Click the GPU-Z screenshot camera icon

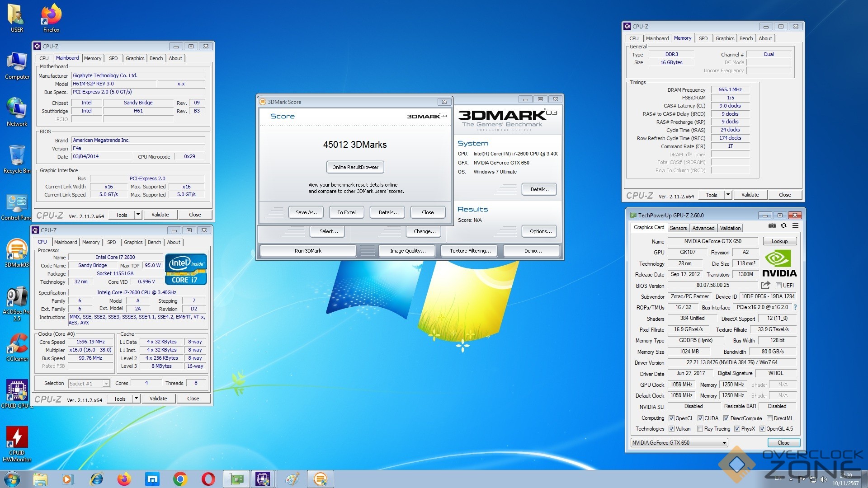click(x=772, y=225)
